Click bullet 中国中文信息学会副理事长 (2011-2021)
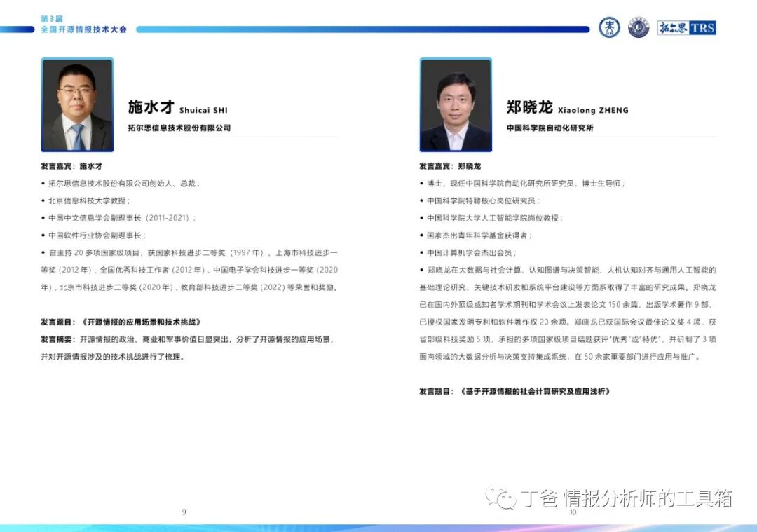The height and width of the screenshot is (532, 757). point(118,218)
